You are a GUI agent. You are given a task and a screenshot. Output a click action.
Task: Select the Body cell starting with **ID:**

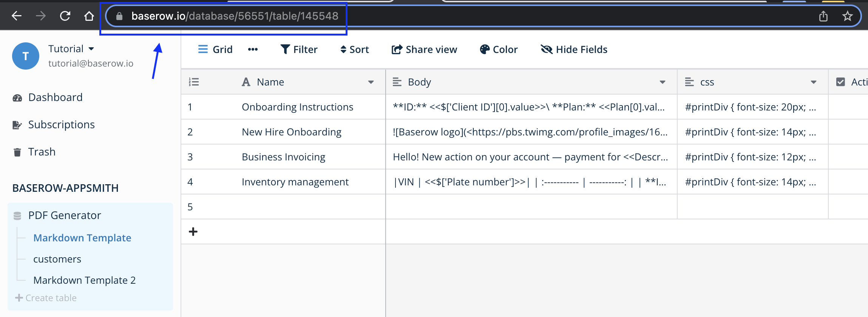click(x=531, y=107)
